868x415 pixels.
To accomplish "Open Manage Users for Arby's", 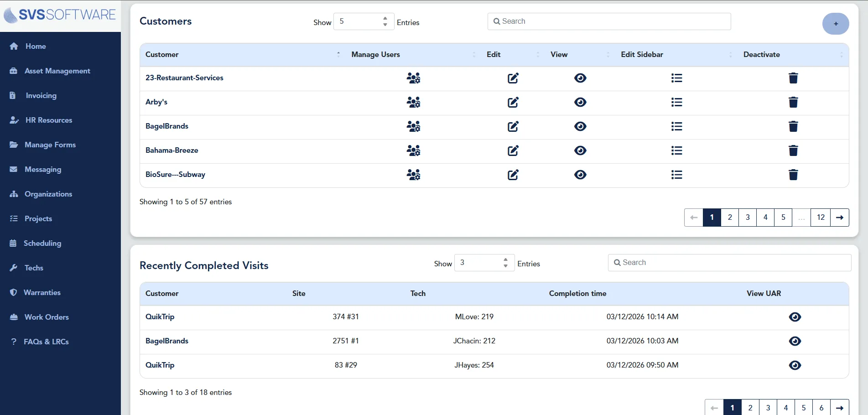I will tap(413, 102).
